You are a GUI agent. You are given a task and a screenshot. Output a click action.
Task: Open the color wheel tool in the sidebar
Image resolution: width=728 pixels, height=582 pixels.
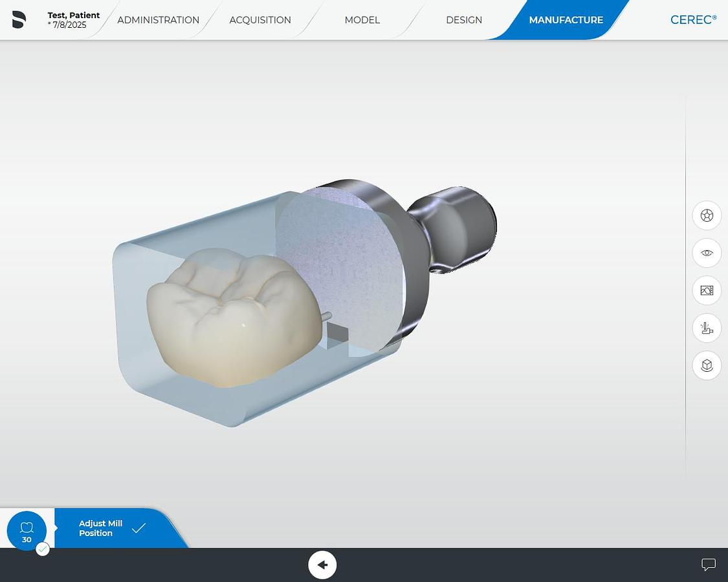click(x=707, y=215)
